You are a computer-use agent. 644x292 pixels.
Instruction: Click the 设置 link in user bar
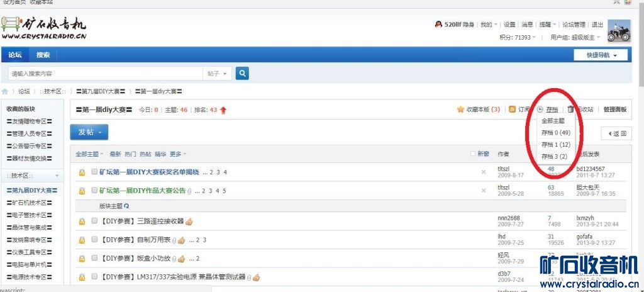pos(509,25)
